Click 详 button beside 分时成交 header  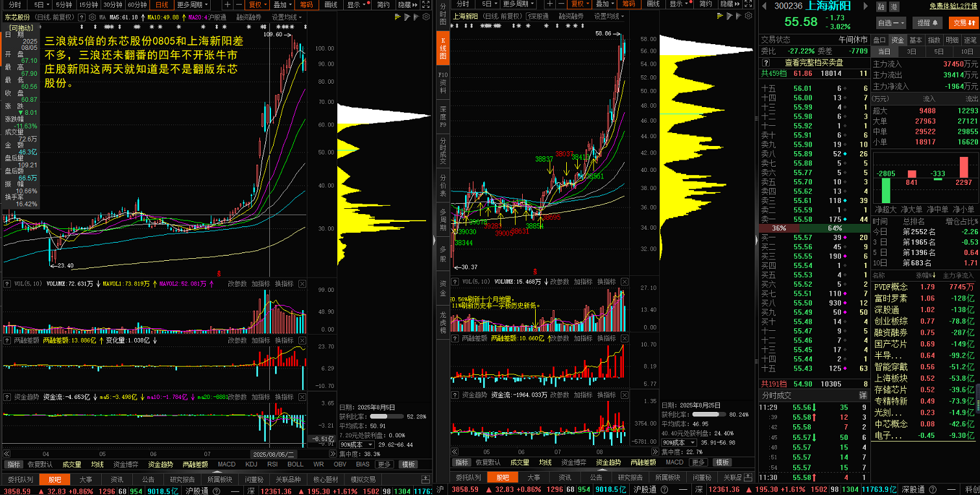tap(863, 395)
